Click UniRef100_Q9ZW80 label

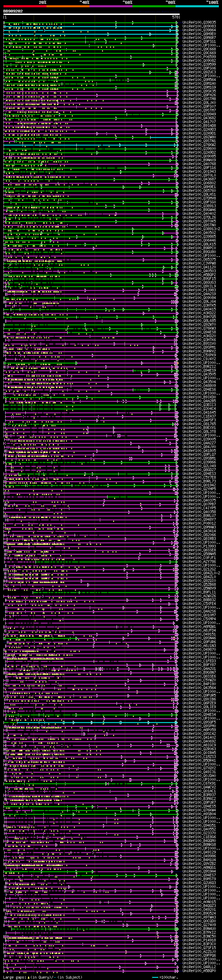click(x=199, y=137)
